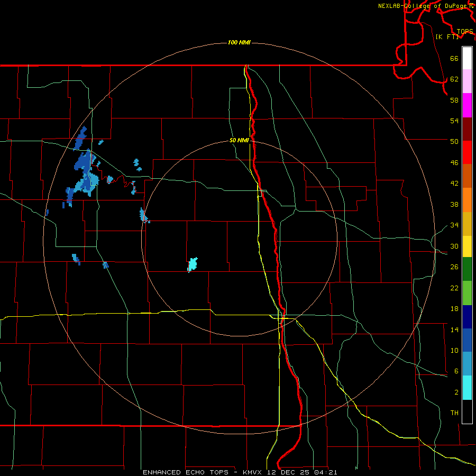The width and height of the screenshot is (476, 476).
Task: Select the legend value 46
Action: pos(454,163)
